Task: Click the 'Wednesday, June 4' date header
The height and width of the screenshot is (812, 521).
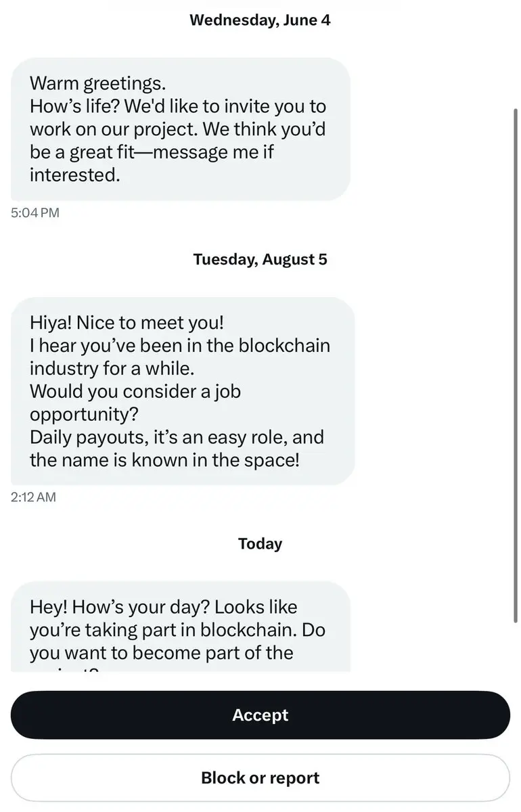Action: click(x=260, y=20)
